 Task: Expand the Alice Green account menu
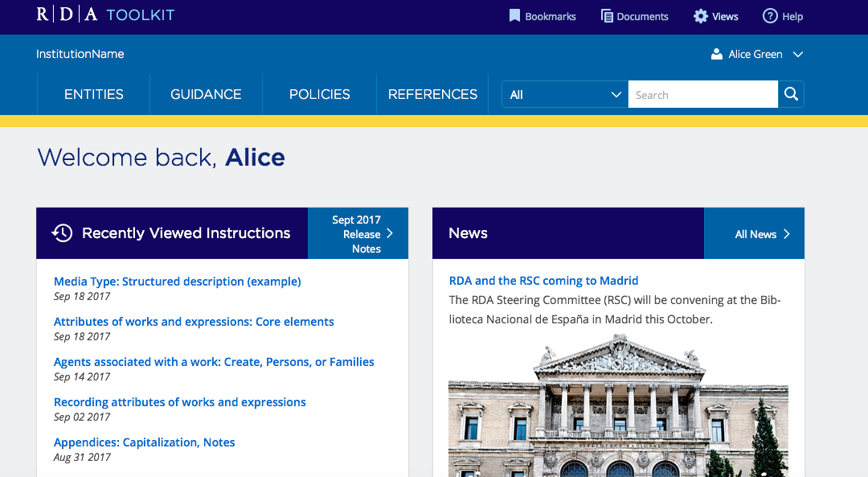click(x=796, y=54)
